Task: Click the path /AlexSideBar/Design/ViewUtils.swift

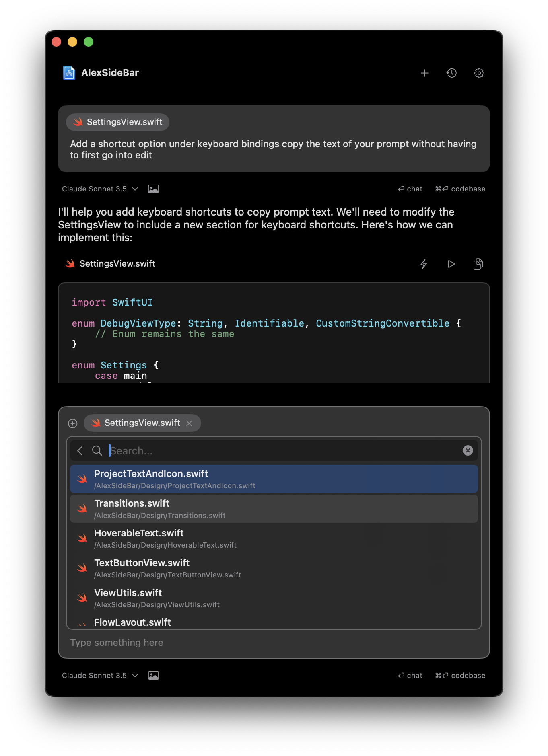Action: (x=157, y=604)
